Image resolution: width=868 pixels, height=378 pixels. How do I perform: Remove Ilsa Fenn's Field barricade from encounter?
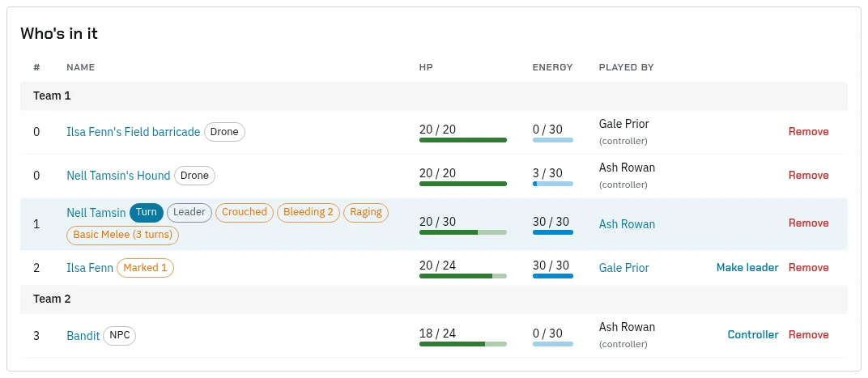click(x=808, y=132)
